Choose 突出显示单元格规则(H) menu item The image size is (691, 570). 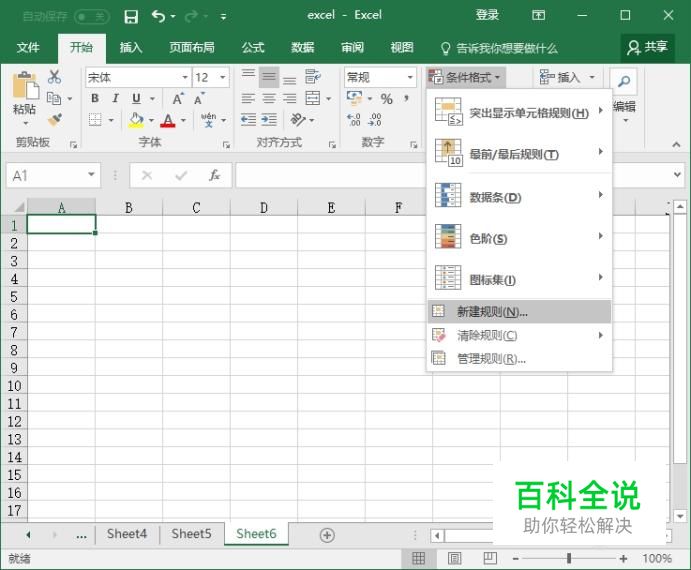point(520,112)
